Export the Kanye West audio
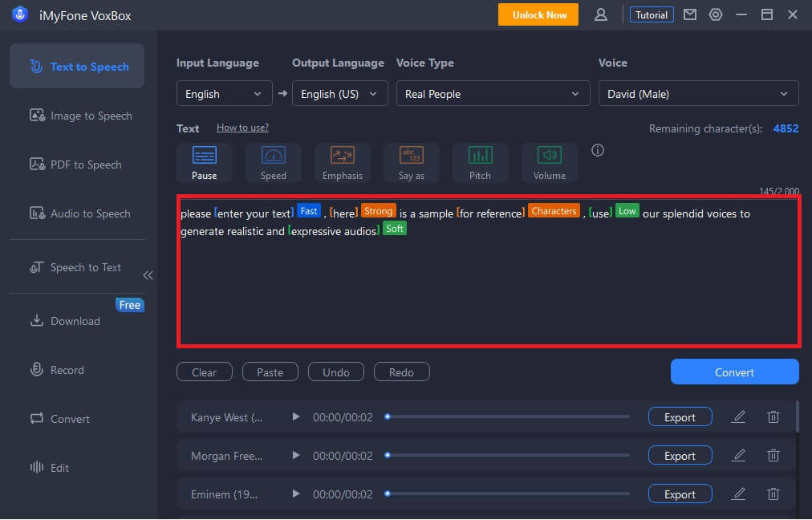Screen dimensions: 812x520 680,417
